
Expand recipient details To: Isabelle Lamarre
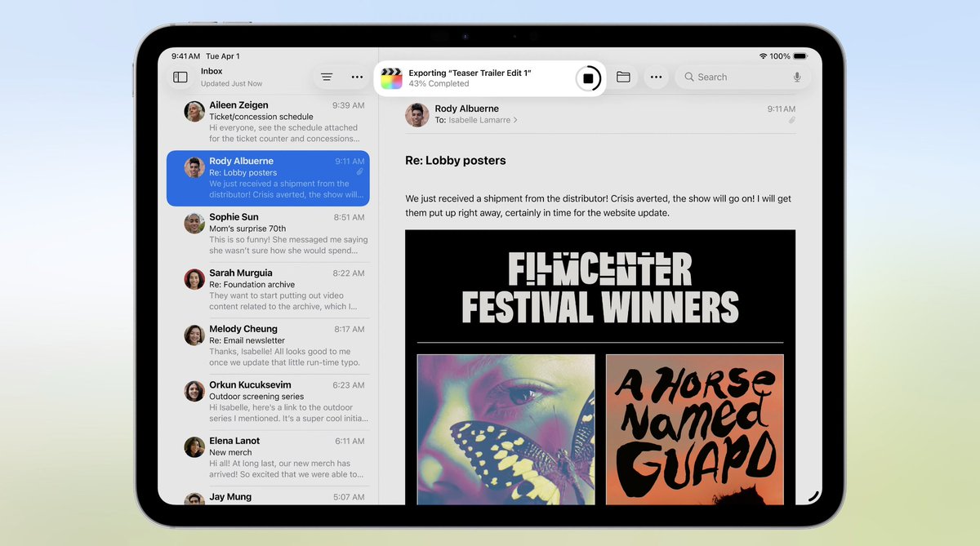coord(476,120)
